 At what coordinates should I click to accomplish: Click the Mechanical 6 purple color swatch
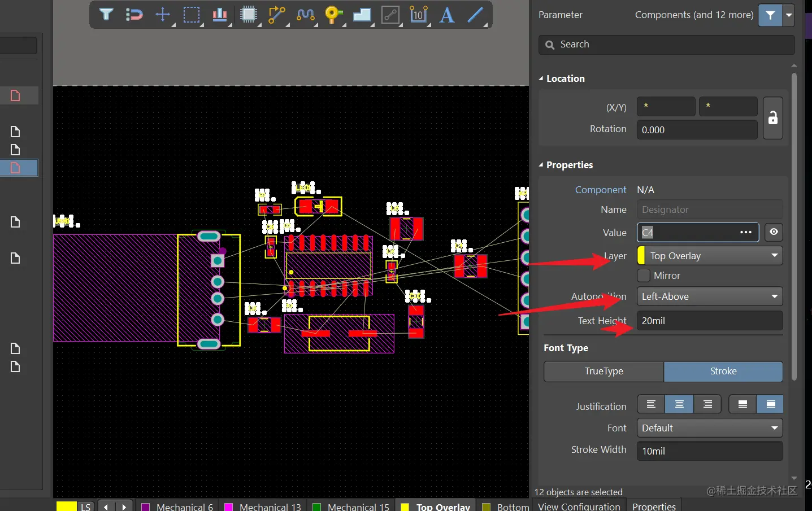[145, 507]
